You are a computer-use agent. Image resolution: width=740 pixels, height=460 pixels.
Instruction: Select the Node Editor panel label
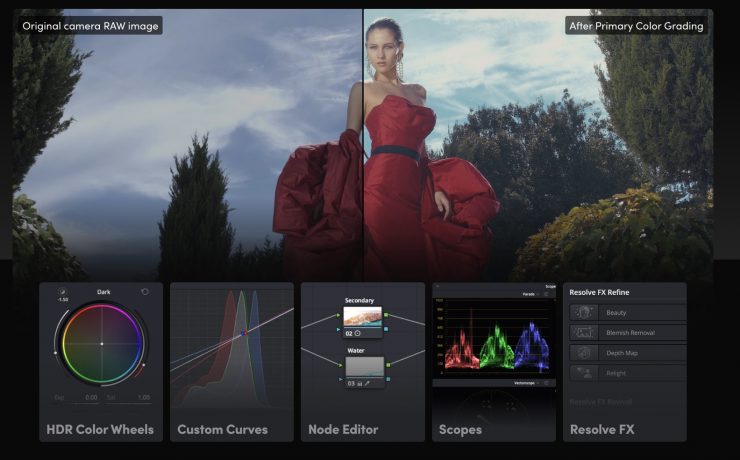click(343, 430)
